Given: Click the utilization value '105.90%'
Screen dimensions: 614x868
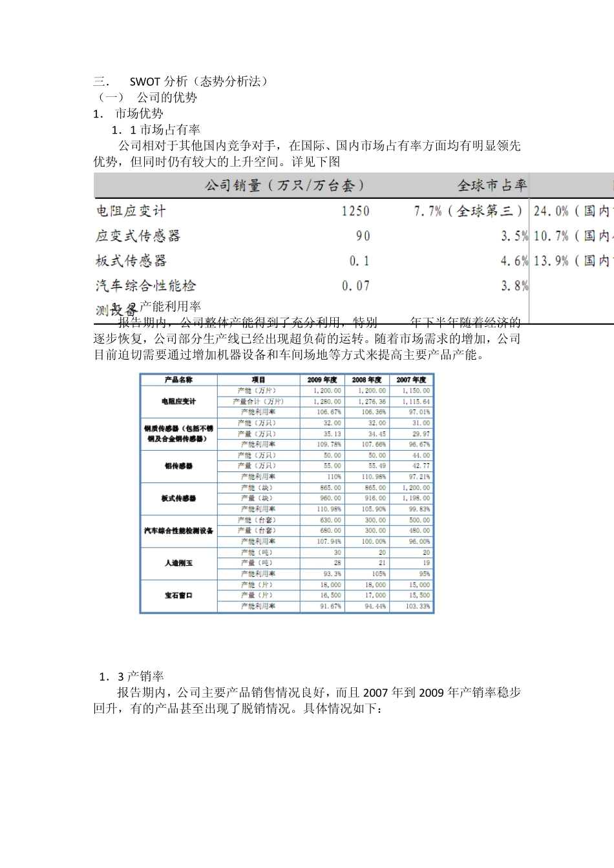Looking at the screenshot, I should click(374, 510).
